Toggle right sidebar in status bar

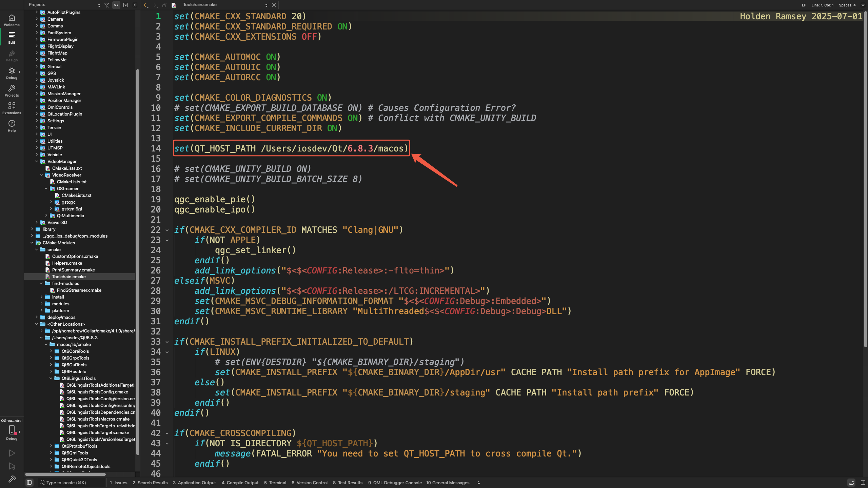pyautogui.click(x=863, y=483)
